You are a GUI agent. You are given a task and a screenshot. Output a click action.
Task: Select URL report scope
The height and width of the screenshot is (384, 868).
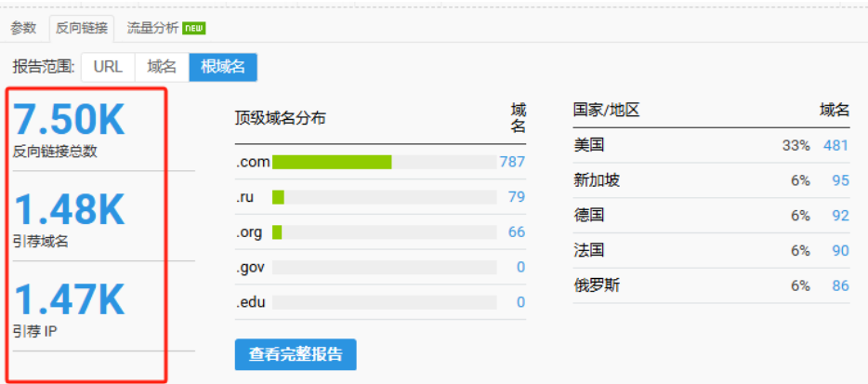click(x=108, y=67)
